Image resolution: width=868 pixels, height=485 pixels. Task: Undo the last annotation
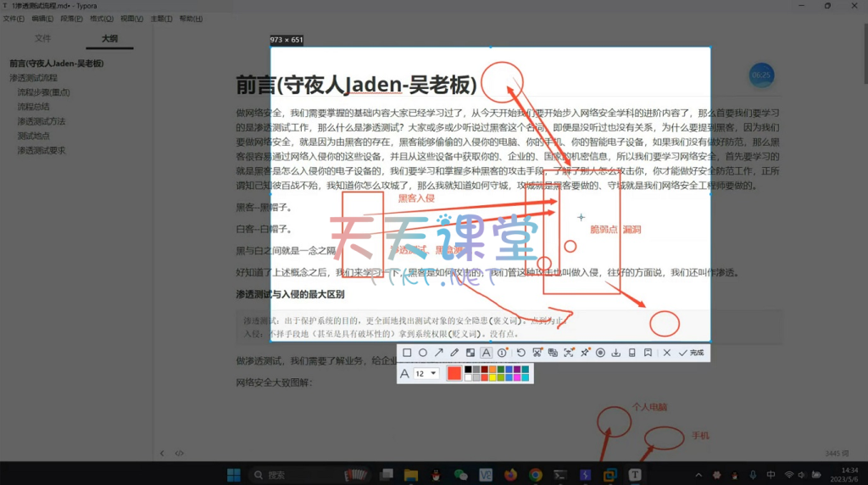520,353
